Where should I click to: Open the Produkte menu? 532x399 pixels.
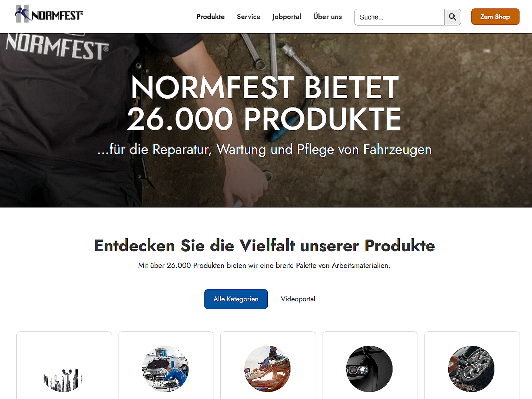[210, 17]
